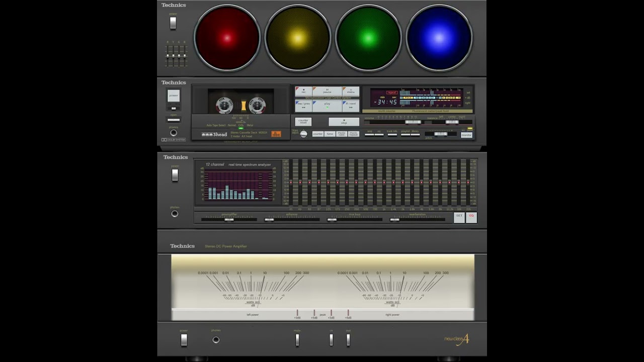Click the bias adjust knob

tap(303, 134)
